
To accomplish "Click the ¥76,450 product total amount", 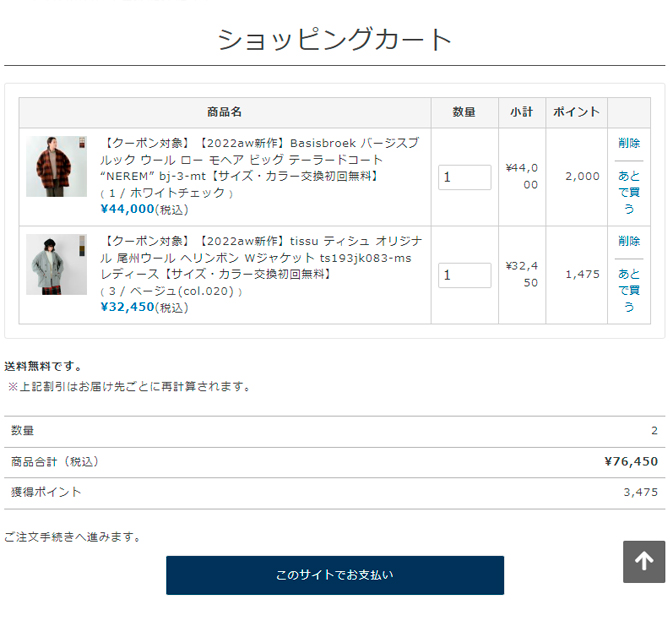I will point(631,461).
